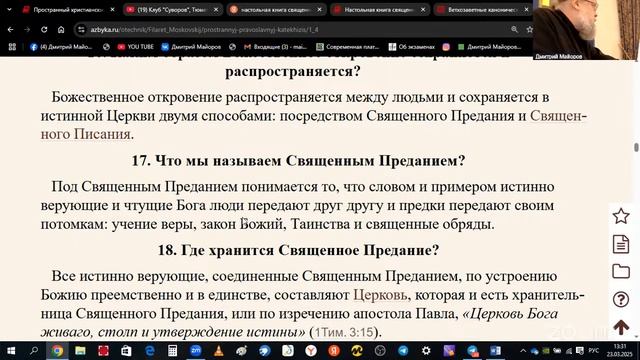The width and height of the screenshot is (640, 360).
Task: Open the globe bookmark before Gmail
Action: coord(232,47)
